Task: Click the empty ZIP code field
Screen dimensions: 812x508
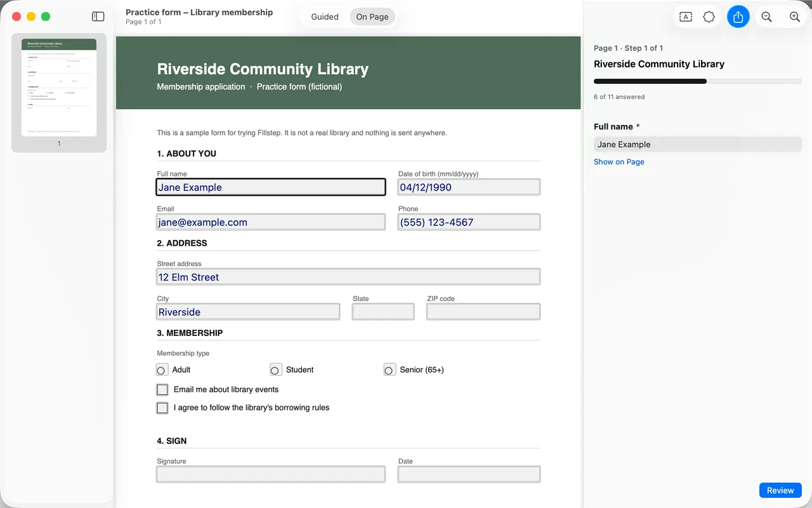Action: click(483, 312)
